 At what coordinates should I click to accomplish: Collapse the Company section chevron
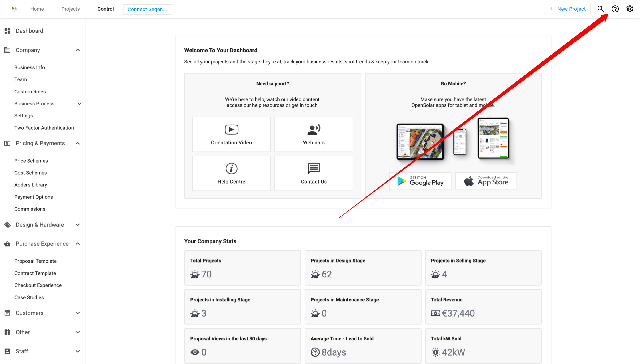pos(78,50)
